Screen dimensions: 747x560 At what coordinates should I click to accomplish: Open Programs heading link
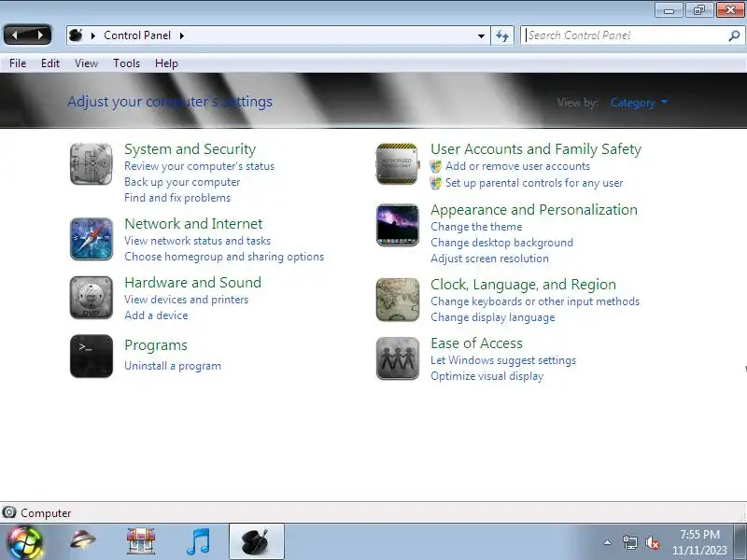[x=156, y=345]
